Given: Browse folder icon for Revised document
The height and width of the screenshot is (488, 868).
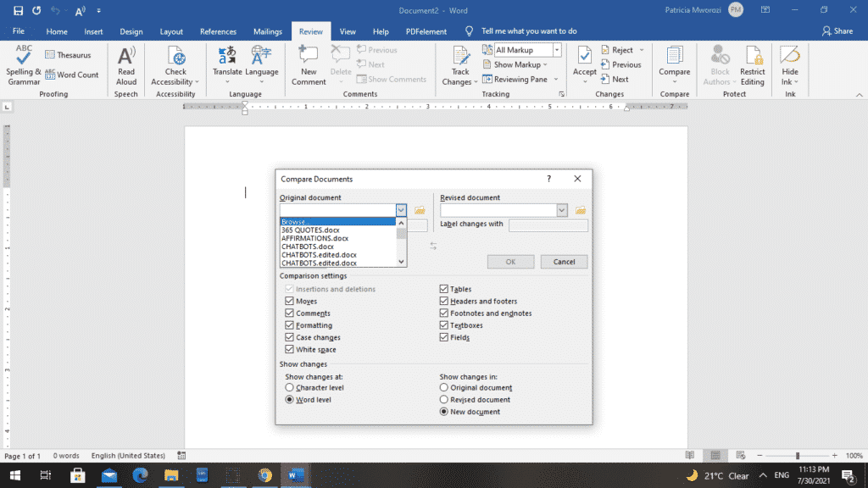Looking at the screenshot, I should point(580,210).
